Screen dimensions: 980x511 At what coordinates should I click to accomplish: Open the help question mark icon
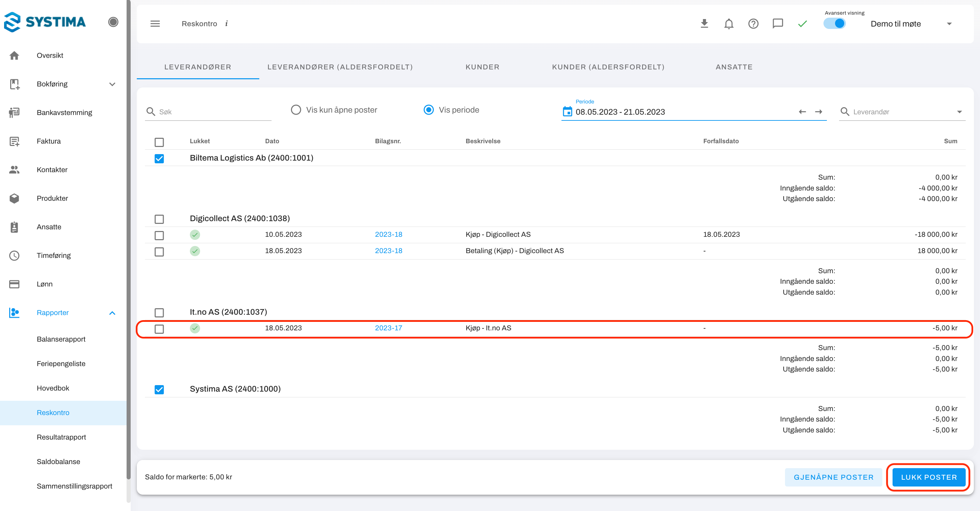click(x=753, y=23)
